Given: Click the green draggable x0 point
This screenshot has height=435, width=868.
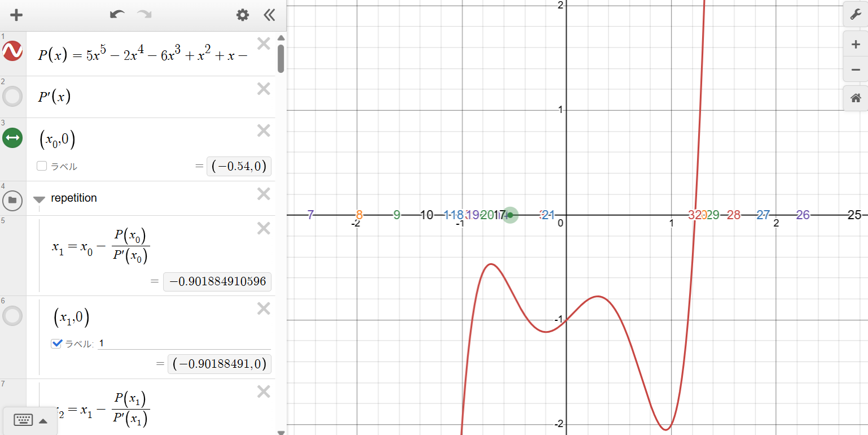Looking at the screenshot, I should [510, 215].
